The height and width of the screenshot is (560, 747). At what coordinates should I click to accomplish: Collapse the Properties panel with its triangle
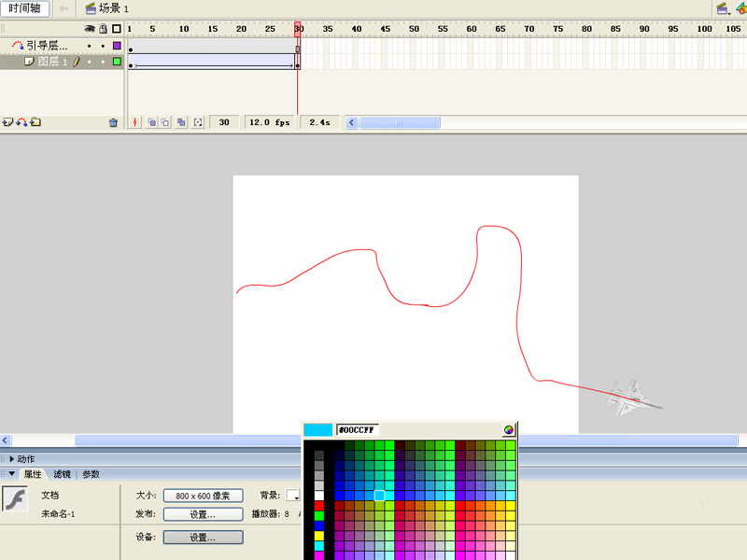coord(12,474)
